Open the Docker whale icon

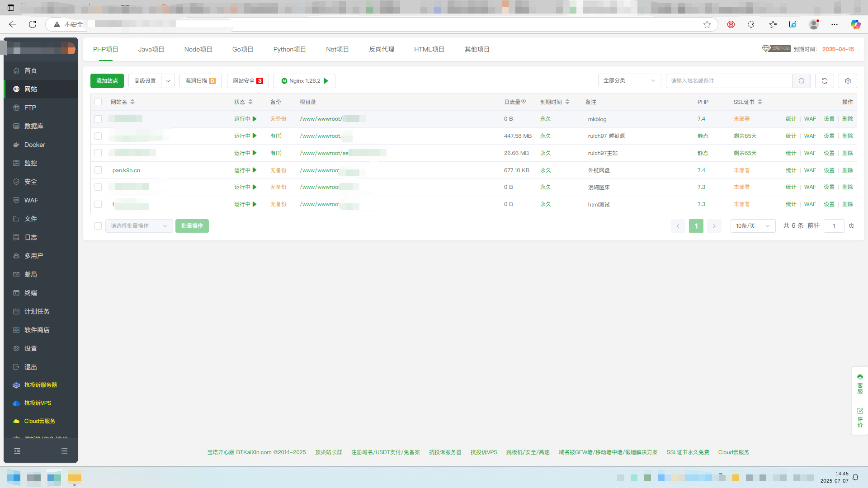coord(16,145)
